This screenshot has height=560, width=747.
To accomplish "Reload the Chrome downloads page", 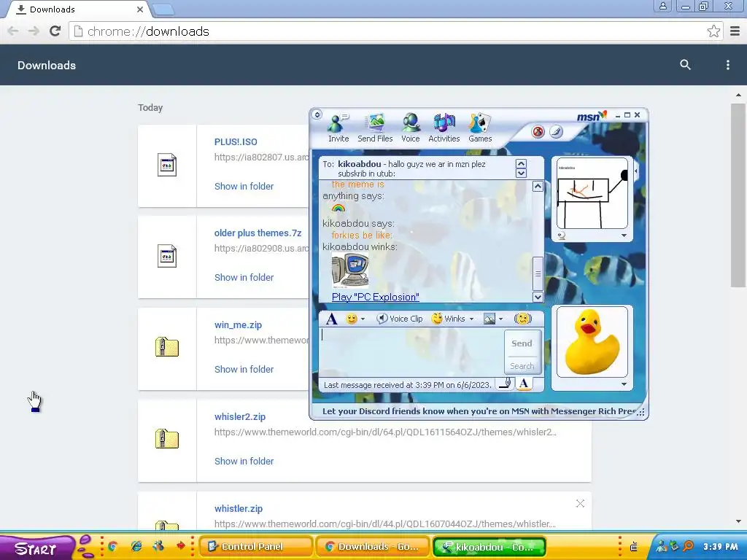I will (x=55, y=31).
